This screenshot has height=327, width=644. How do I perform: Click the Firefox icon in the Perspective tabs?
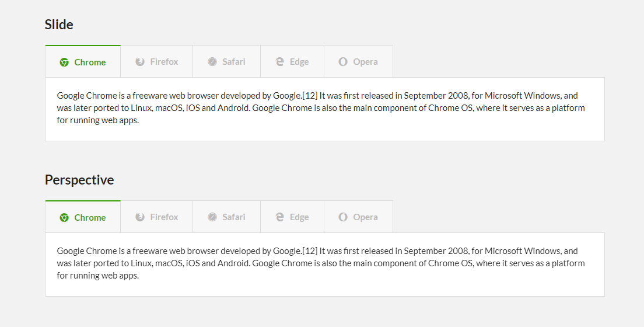(140, 217)
